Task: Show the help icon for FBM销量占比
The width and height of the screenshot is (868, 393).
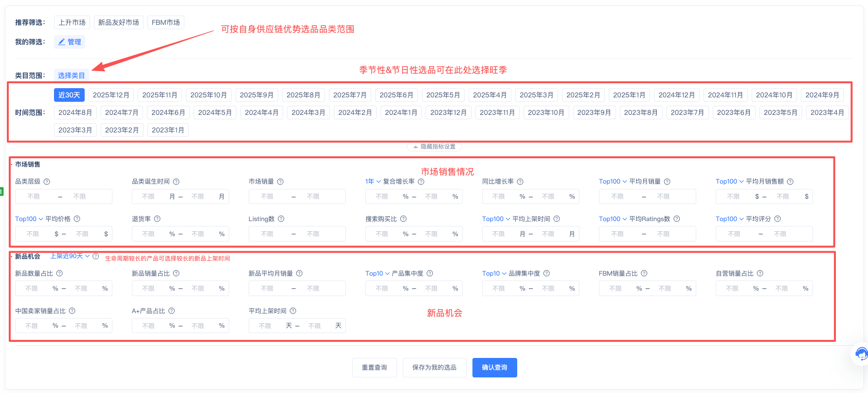Action: point(644,274)
